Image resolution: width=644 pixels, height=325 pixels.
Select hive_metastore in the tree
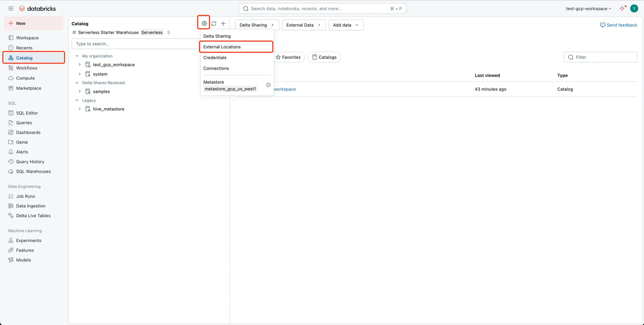pos(109,109)
